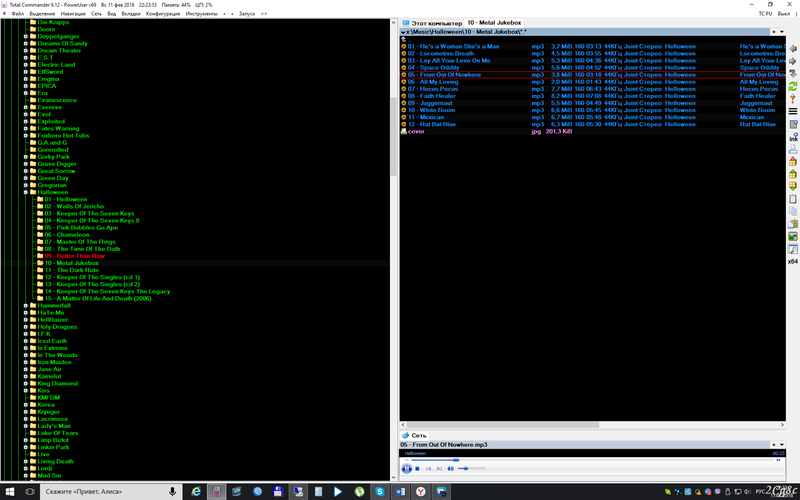Click the three-line menu icon in vertical toolbar
The image size is (800, 500).
pyautogui.click(x=793, y=111)
